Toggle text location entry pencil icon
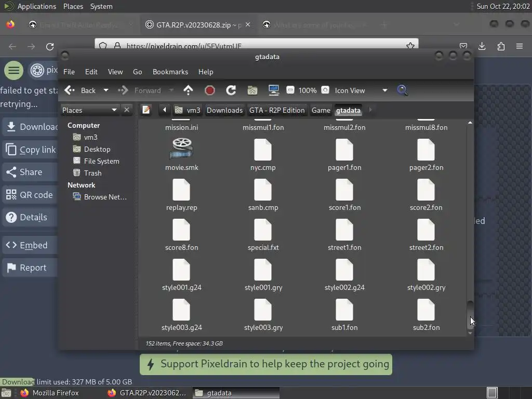532x399 pixels. tap(146, 110)
